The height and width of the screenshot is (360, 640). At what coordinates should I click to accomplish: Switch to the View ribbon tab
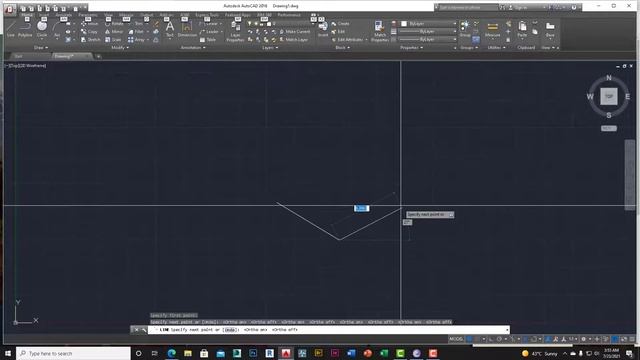click(108, 15)
